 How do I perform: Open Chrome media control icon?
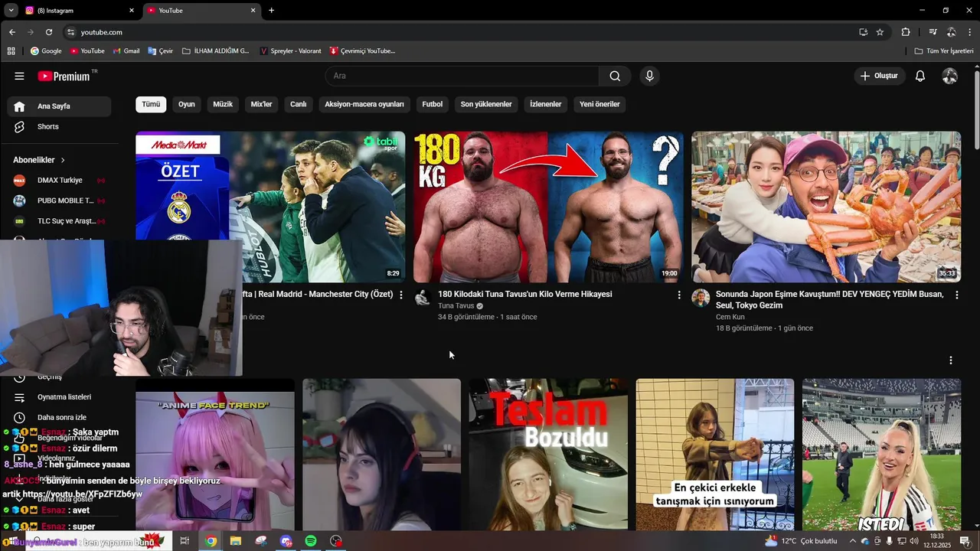click(x=933, y=32)
